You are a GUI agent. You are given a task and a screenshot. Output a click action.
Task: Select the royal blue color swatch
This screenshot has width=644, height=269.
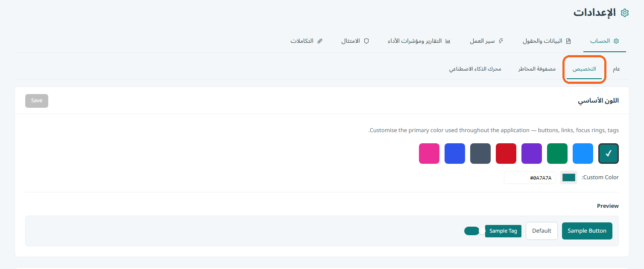pos(455,154)
